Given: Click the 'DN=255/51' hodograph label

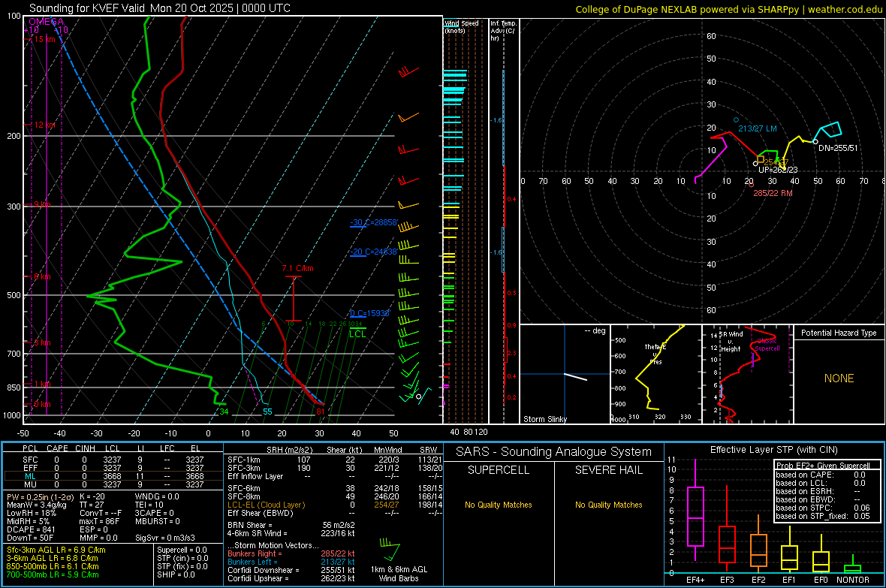Looking at the screenshot, I should point(838,148).
